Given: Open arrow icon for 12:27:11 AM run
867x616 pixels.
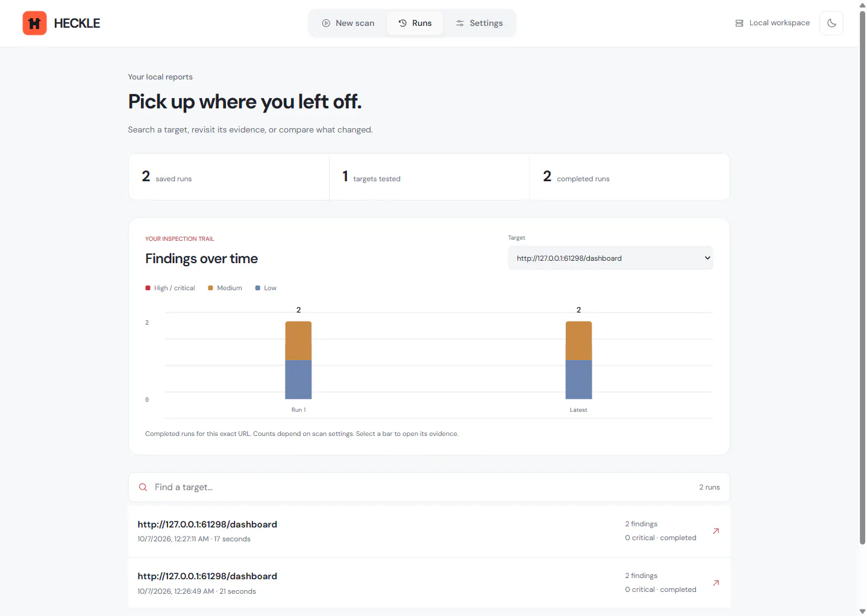Looking at the screenshot, I should (716, 531).
